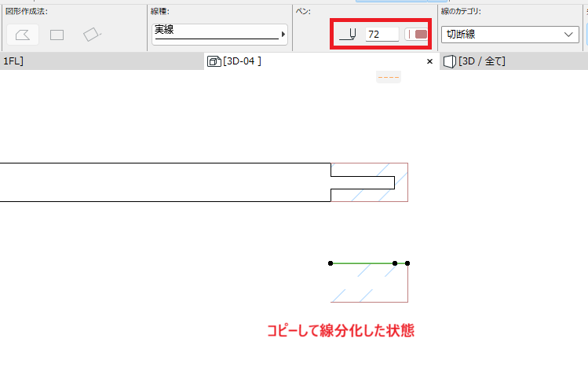The width and height of the screenshot is (588, 371).
Task: Open the 実線 line type dropdown
Action: pos(220,35)
